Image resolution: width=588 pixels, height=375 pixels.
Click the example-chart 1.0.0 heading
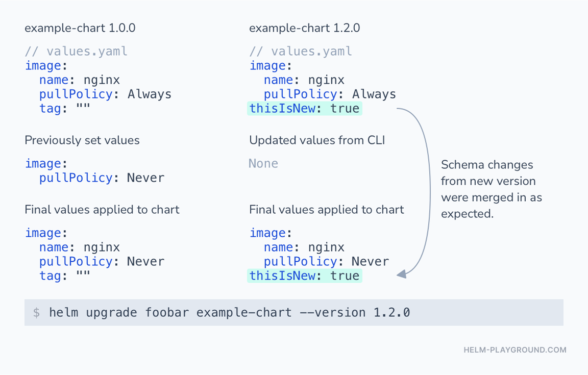(x=80, y=28)
